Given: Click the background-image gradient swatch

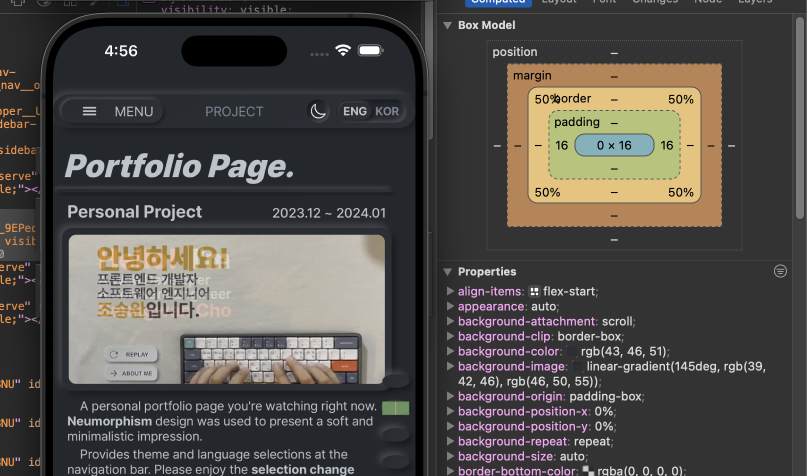Looking at the screenshot, I should (577, 367).
